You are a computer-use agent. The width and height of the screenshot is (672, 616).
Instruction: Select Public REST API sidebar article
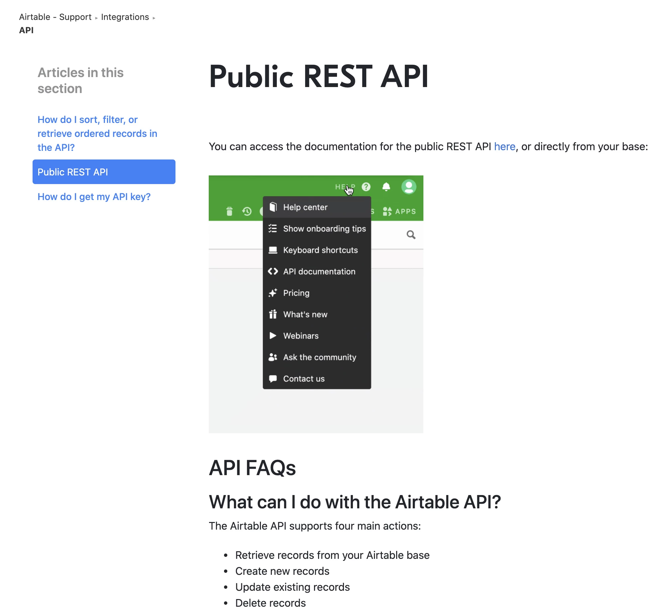pos(104,172)
